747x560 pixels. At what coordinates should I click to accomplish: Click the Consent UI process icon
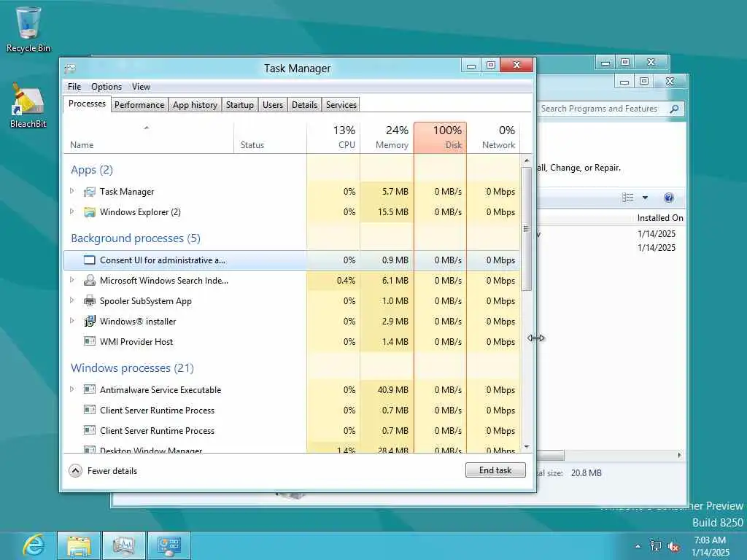(89, 260)
